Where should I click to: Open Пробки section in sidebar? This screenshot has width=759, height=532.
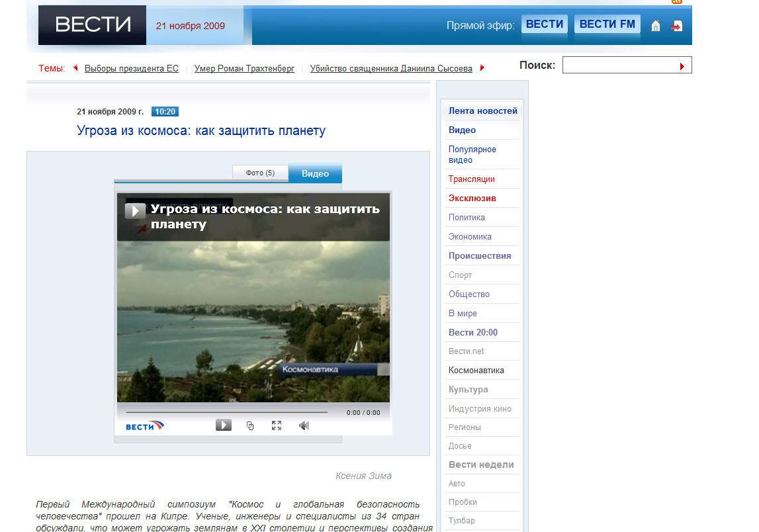click(x=463, y=502)
